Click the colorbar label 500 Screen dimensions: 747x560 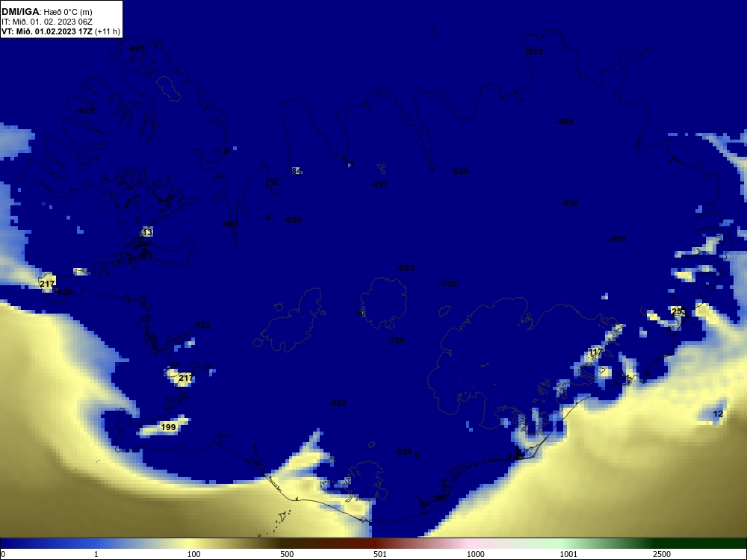pos(287,554)
